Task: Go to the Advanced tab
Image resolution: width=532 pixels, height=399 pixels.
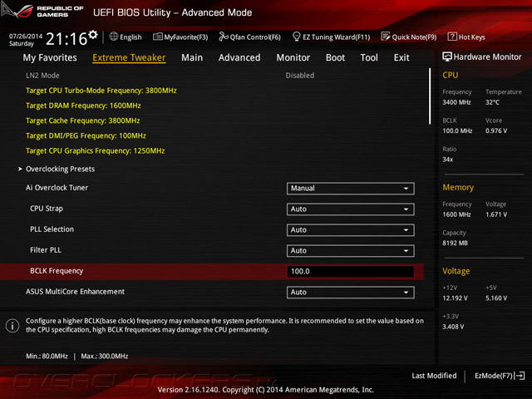Action: click(x=239, y=57)
